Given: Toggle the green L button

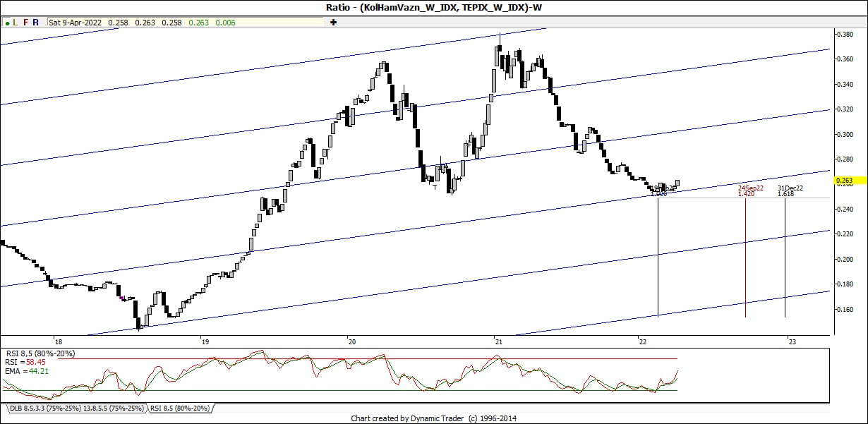Looking at the screenshot, I should tap(16, 23).
